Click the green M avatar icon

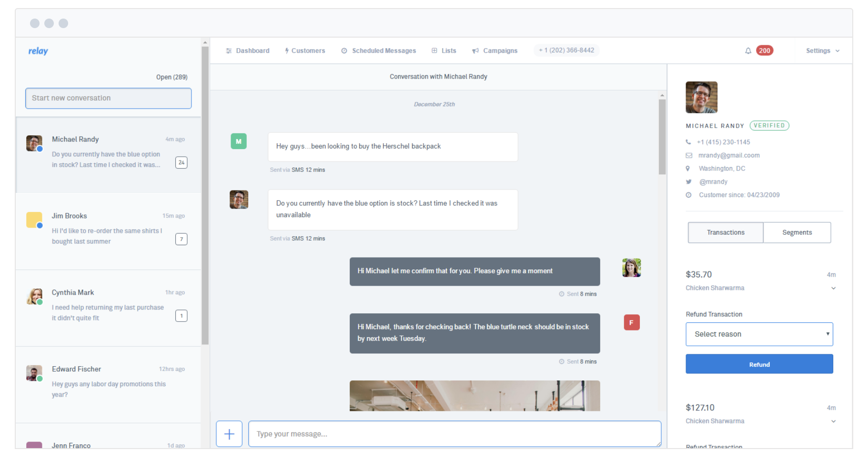point(239,141)
